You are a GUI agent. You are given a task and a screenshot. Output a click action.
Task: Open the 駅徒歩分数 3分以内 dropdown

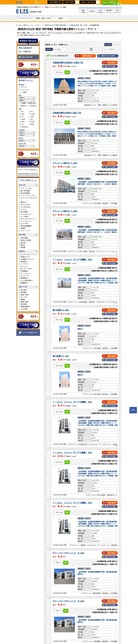tap(27, 146)
